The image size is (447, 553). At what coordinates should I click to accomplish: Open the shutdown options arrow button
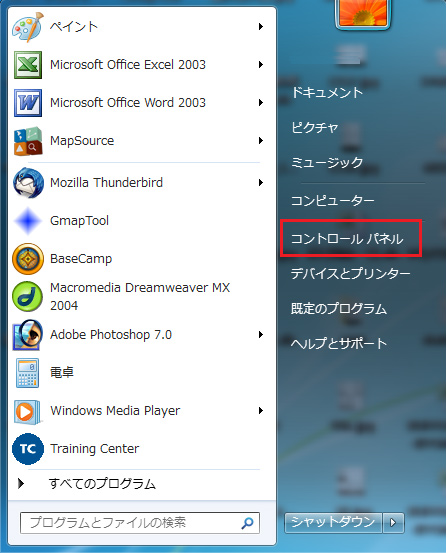pyautogui.click(x=393, y=522)
